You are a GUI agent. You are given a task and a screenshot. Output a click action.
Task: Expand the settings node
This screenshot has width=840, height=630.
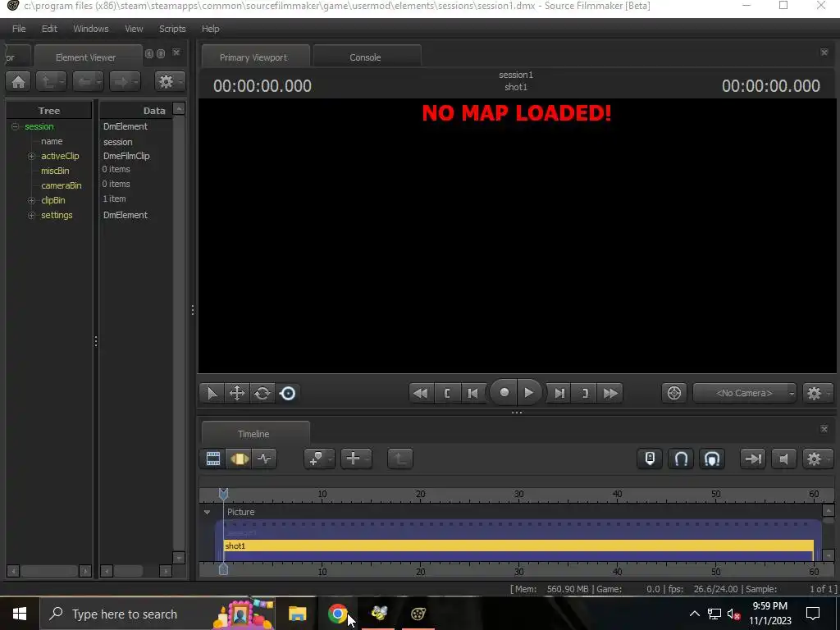[32, 215]
